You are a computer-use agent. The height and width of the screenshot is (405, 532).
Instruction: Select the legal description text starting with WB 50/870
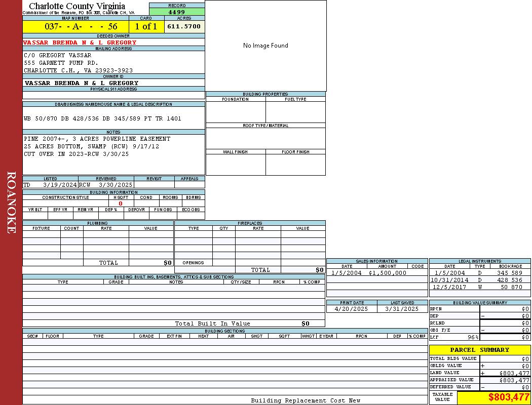point(102,118)
